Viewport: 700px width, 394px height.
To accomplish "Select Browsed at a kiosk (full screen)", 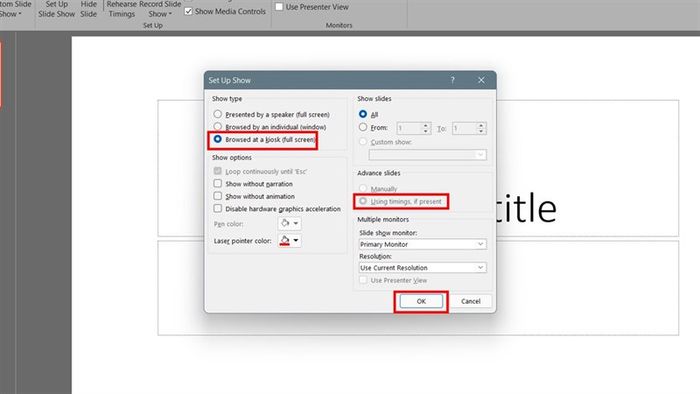I will (x=217, y=139).
